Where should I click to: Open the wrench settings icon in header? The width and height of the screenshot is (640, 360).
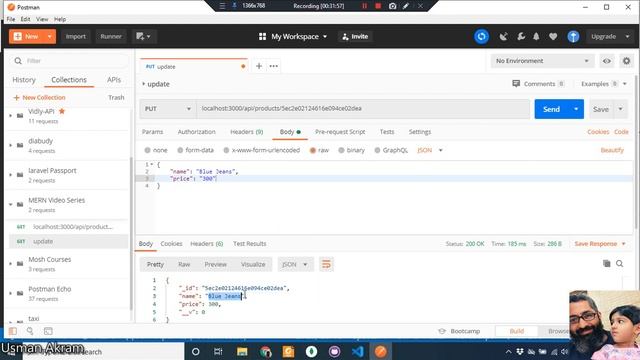pos(521,36)
